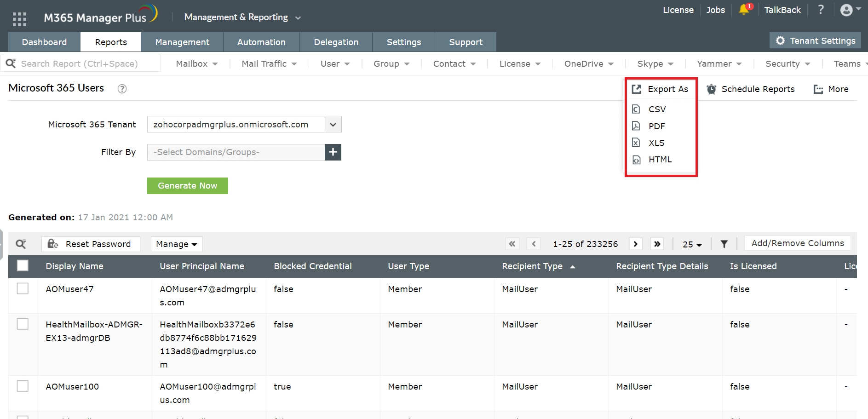Click the Export As icon
The height and width of the screenshot is (419, 868).
tap(637, 89)
